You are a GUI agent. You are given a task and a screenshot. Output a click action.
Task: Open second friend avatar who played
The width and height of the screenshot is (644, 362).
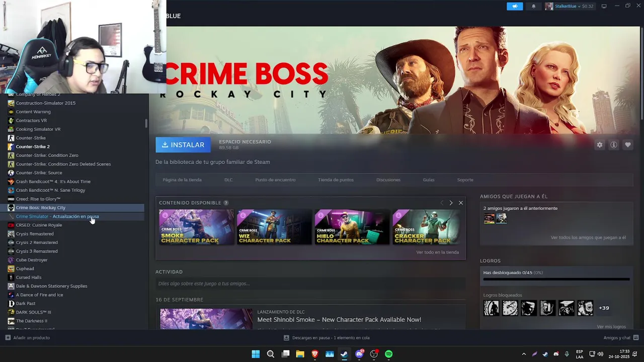pyautogui.click(x=501, y=218)
